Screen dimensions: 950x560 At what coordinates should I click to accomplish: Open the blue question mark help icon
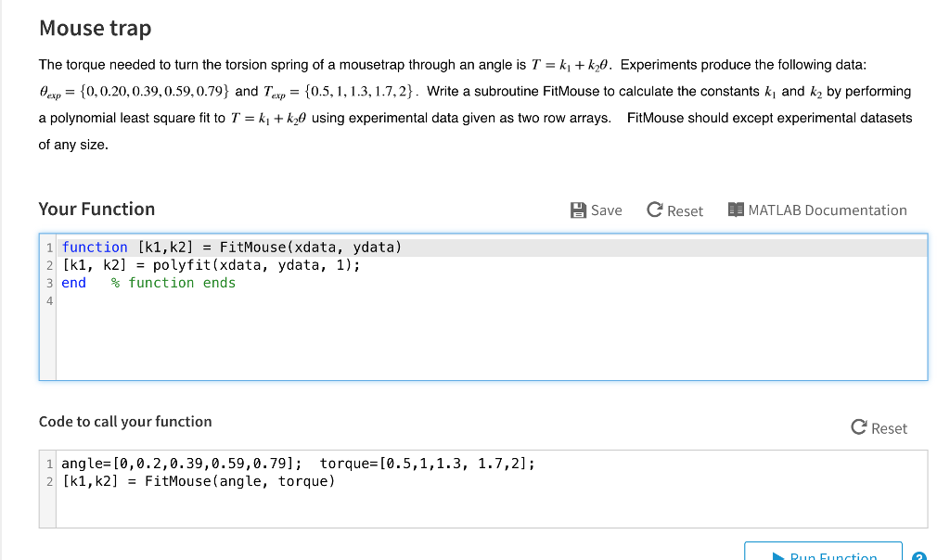(x=918, y=556)
